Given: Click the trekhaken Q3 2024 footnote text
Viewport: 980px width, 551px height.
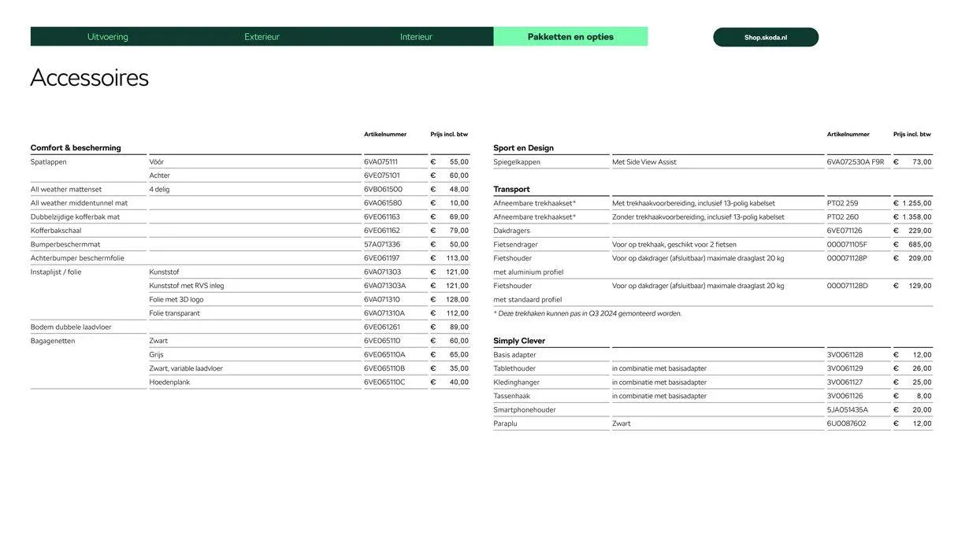Looking at the screenshot, I should pyautogui.click(x=587, y=313).
